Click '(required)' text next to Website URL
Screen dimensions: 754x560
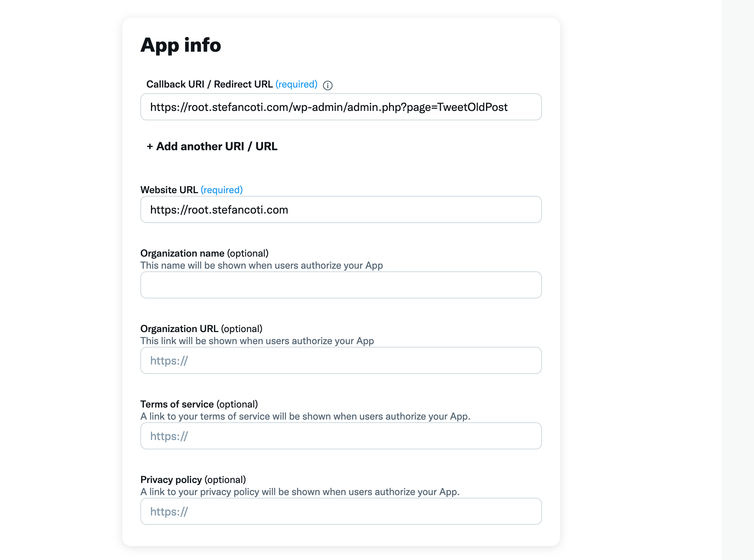[x=222, y=190]
